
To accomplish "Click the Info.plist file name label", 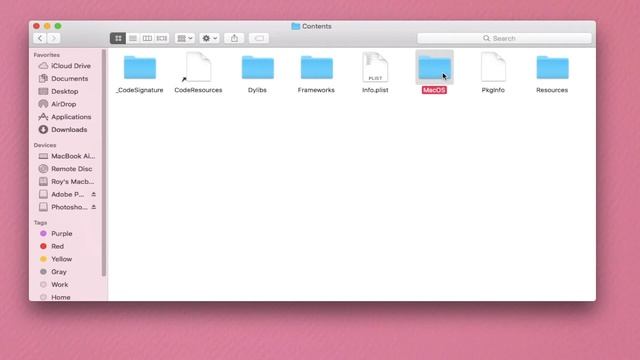I will [375, 90].
